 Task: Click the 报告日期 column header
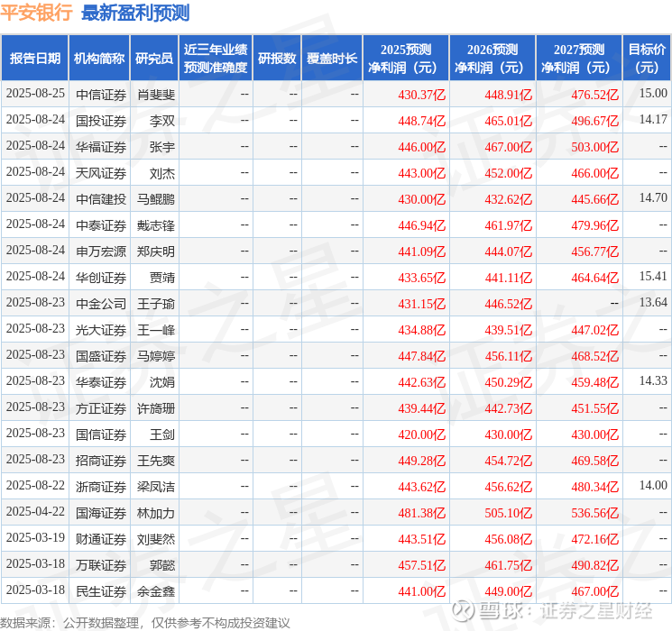[34, 59]
